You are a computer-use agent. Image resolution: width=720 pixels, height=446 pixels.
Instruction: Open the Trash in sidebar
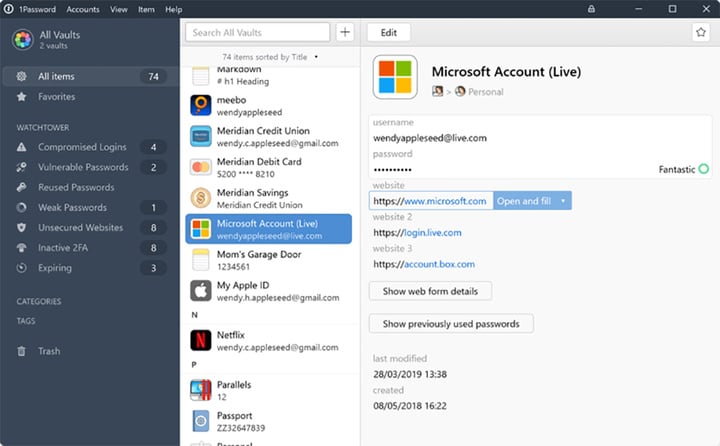[49, 351]
